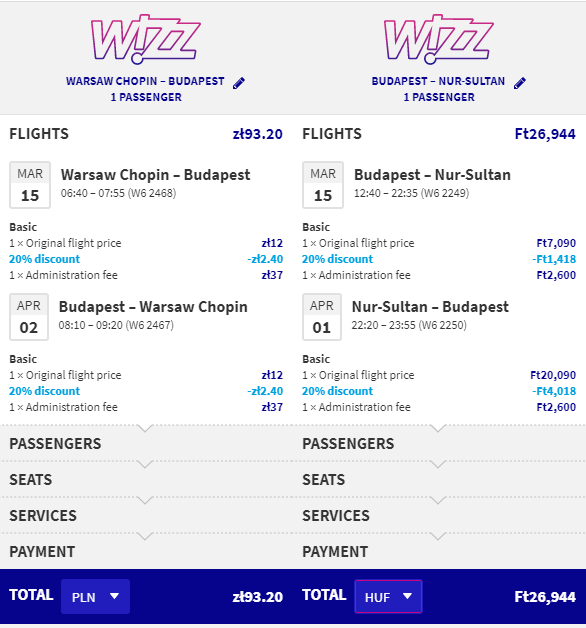
Task: Expand right SERVICES section
Action: tap(439, 515)
